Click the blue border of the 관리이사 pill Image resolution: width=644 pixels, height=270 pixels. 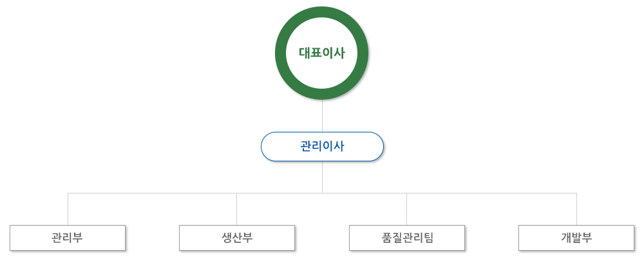pyautogui.click(x=322, y=132)
